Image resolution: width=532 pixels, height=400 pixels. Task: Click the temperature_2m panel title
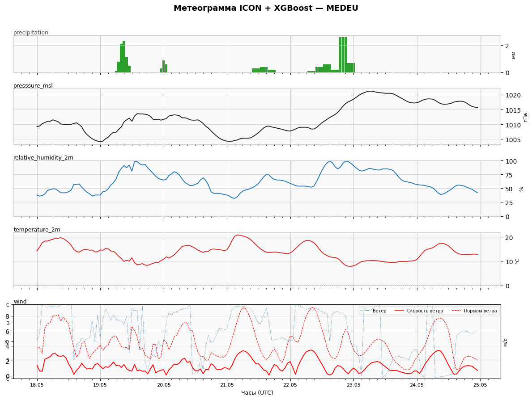click(37, 229)
